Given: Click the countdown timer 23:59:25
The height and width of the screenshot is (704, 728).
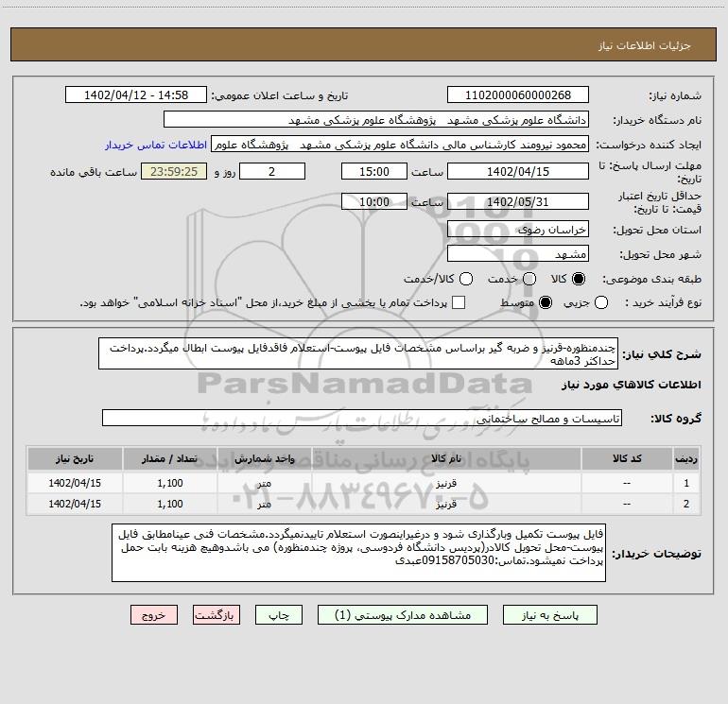Looking at the screenshot, I should [x=174, y=171].
